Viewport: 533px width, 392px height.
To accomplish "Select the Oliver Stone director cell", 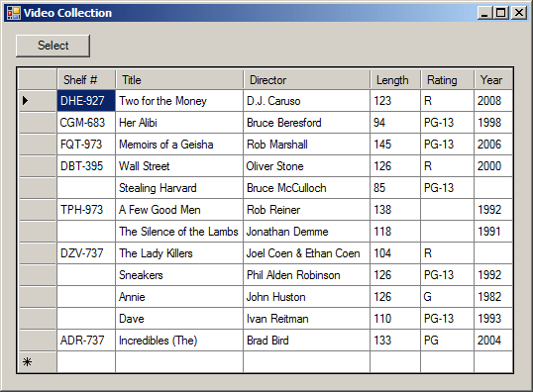I will point(306,166).
